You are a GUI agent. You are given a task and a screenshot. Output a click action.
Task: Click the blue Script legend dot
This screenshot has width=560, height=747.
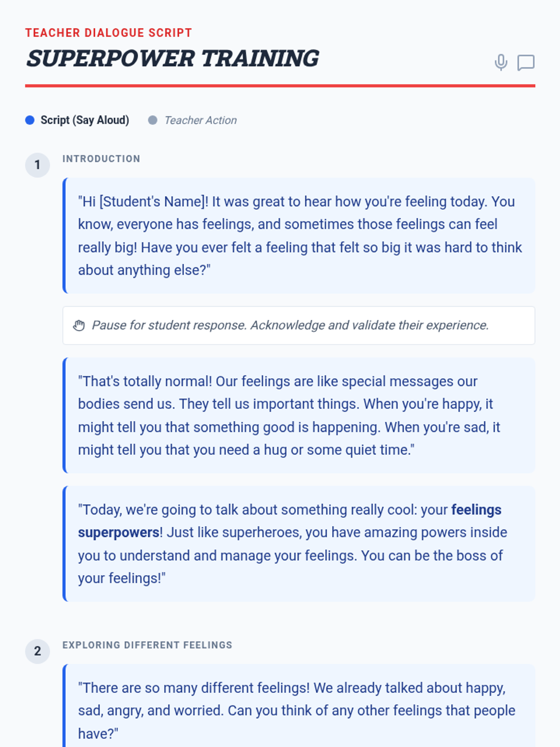[30, 120]
